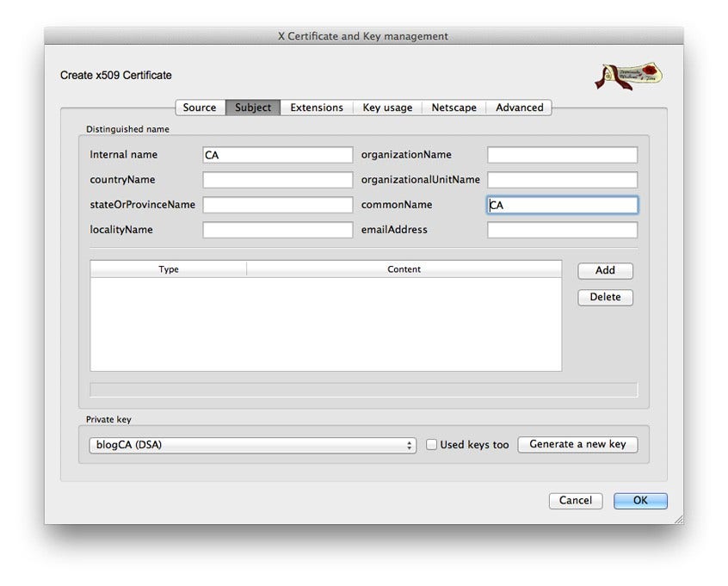Enable the Used keys too checkbox
Screen dimensions: 728x586
432,444
